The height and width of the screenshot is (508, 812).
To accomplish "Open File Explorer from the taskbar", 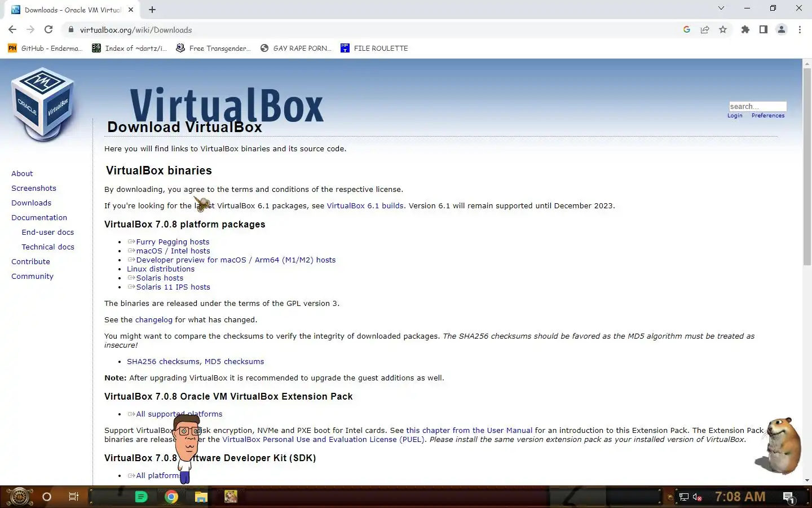I will click(x=201, y=497).
